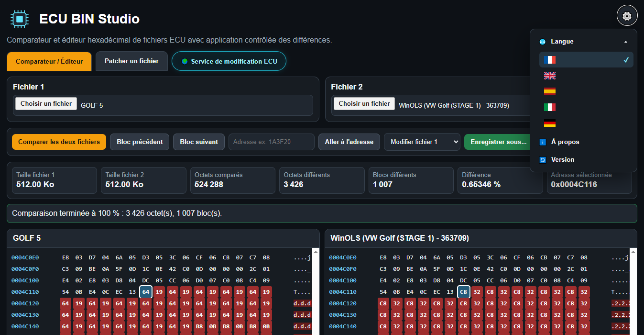Open the settings gear menu

click(627, 16)
